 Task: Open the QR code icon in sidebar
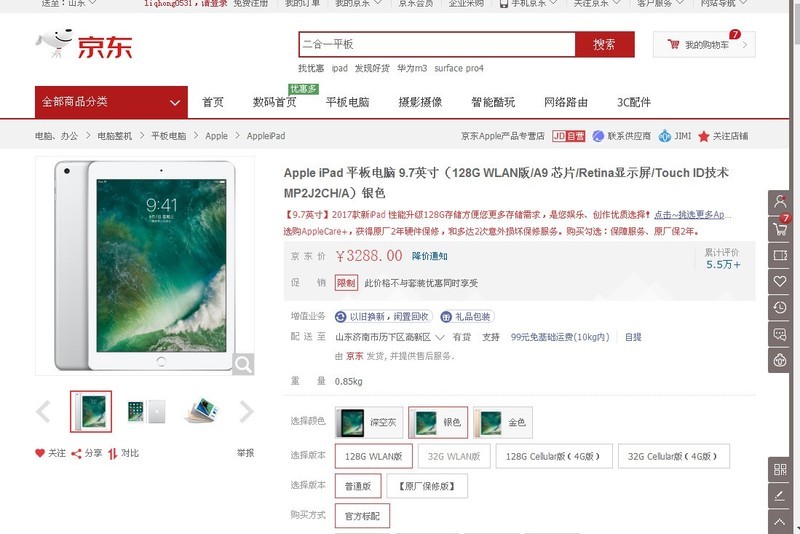(780, 469)
